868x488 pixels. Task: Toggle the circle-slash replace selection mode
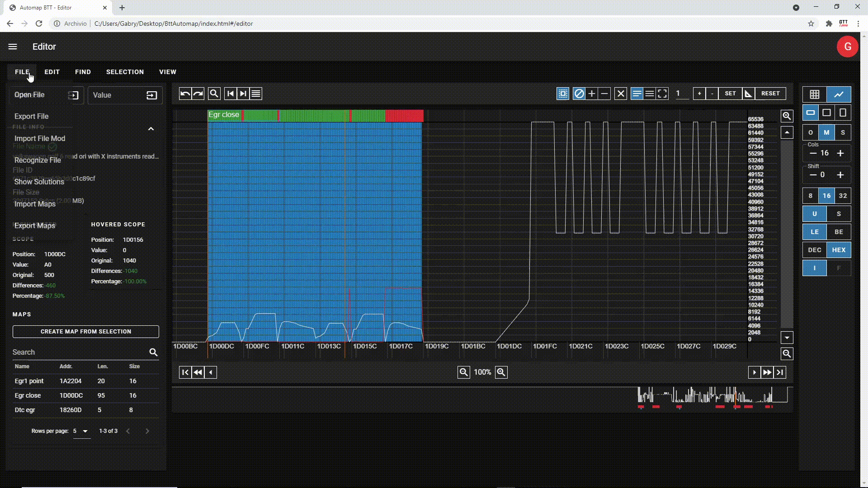pos(579,94)
